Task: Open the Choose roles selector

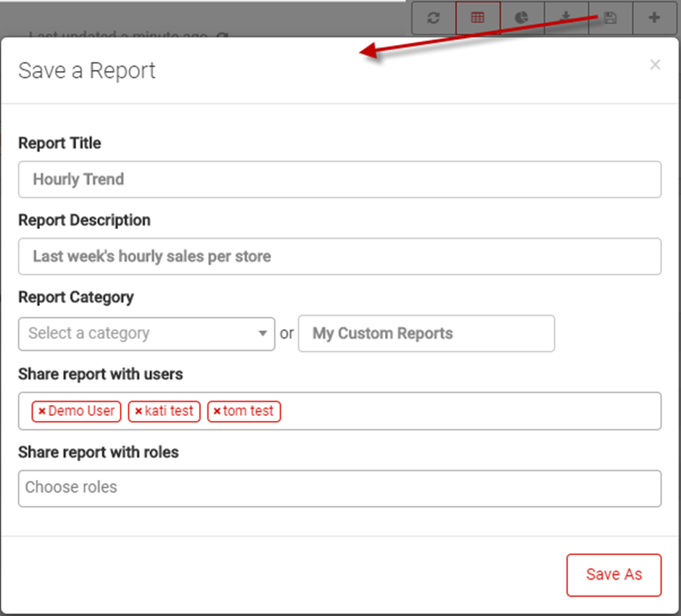Action: pyautogui.click(x=339, y=488)
